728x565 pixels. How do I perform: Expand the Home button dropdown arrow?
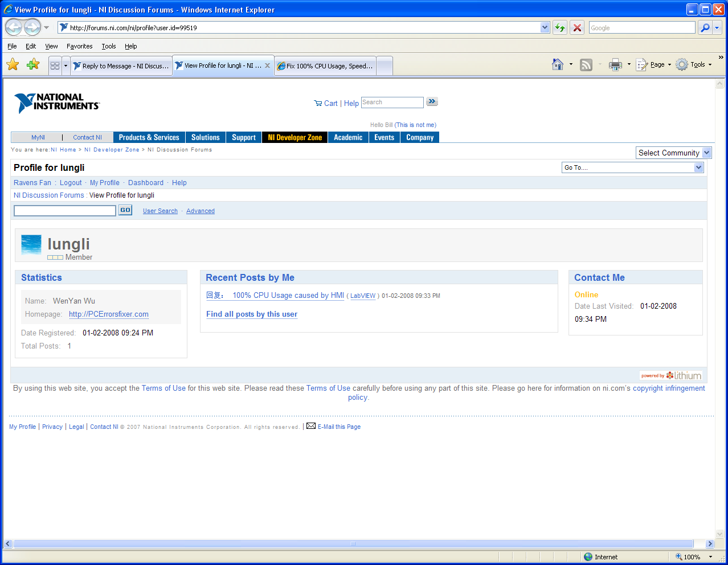(x=571, y=64)
